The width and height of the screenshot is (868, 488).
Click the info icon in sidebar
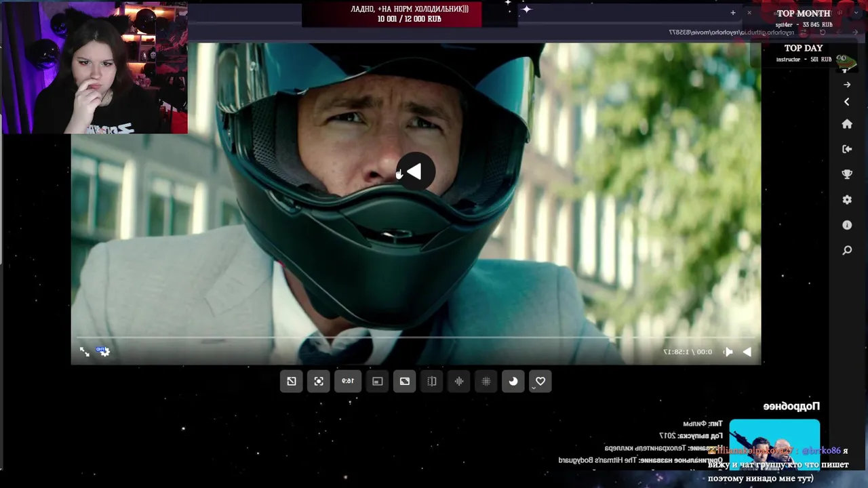point(847,225)
